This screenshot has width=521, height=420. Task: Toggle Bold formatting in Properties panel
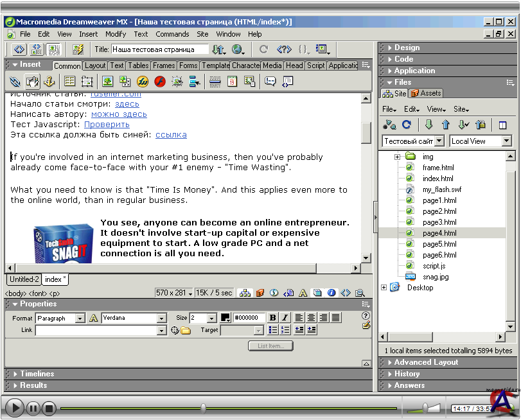click(x=272, y=318)
